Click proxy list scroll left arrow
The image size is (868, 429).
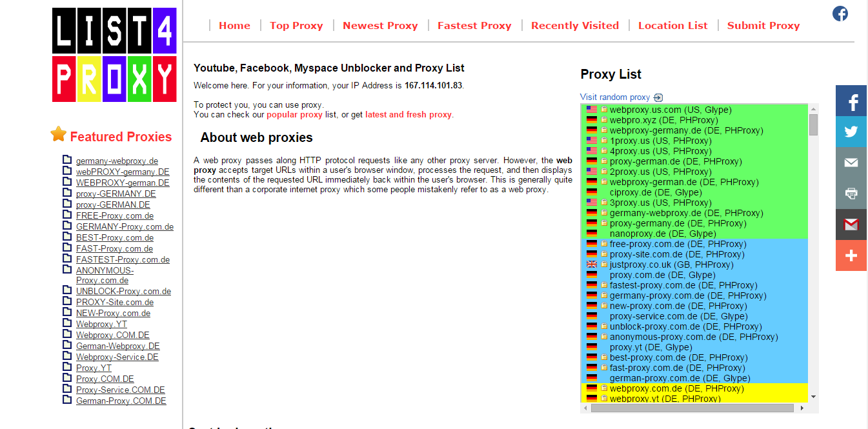point(585,408)
